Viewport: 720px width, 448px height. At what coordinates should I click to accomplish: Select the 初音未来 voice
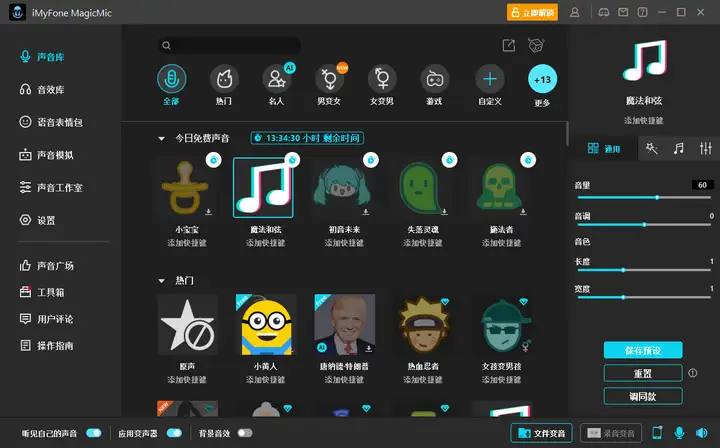pyautogui.click(x=344, y=187)
